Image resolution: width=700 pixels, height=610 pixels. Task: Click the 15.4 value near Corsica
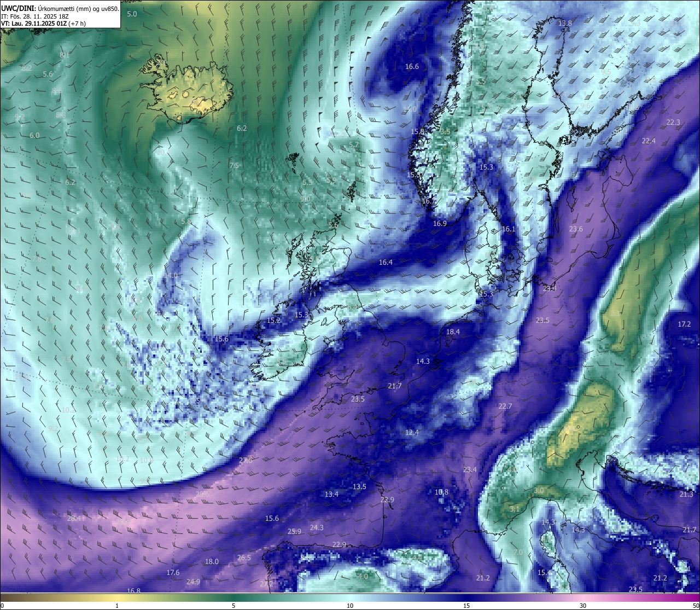tap(544, 573)
